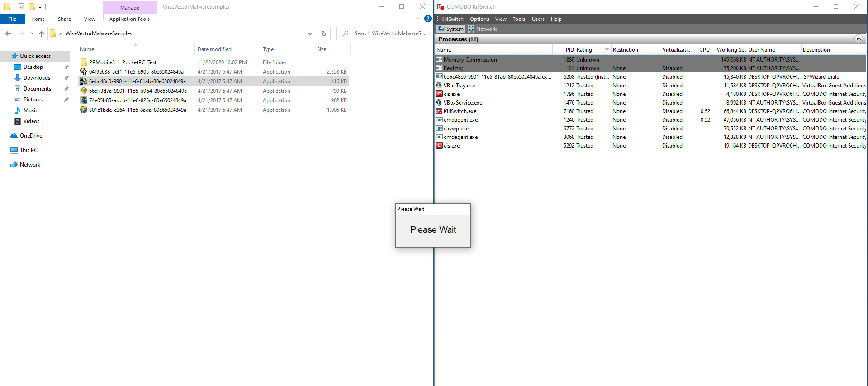Sort files by Type column header
The height and width of the screenshot is (386, 868).
(x=287, y=49)
